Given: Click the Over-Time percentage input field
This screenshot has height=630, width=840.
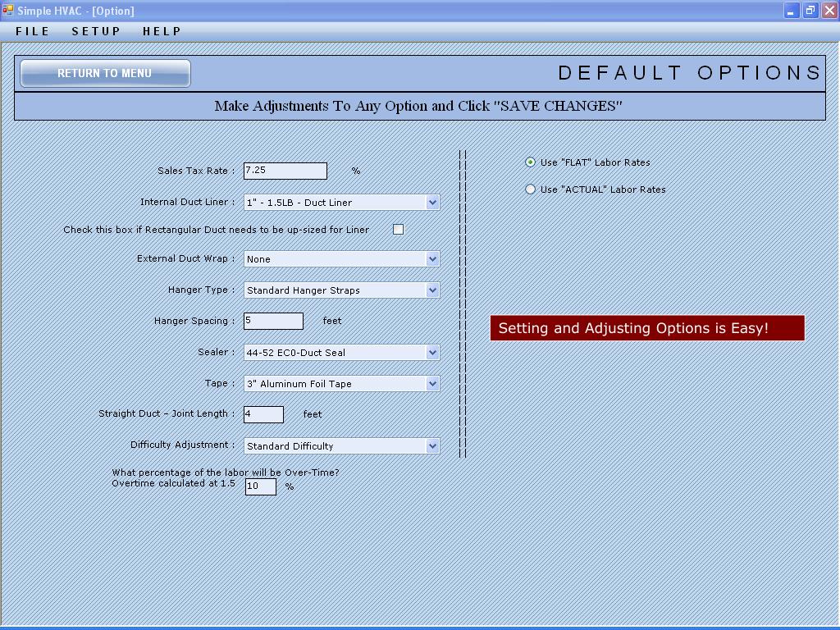Looking at the screenshot, I should [261, 486].
